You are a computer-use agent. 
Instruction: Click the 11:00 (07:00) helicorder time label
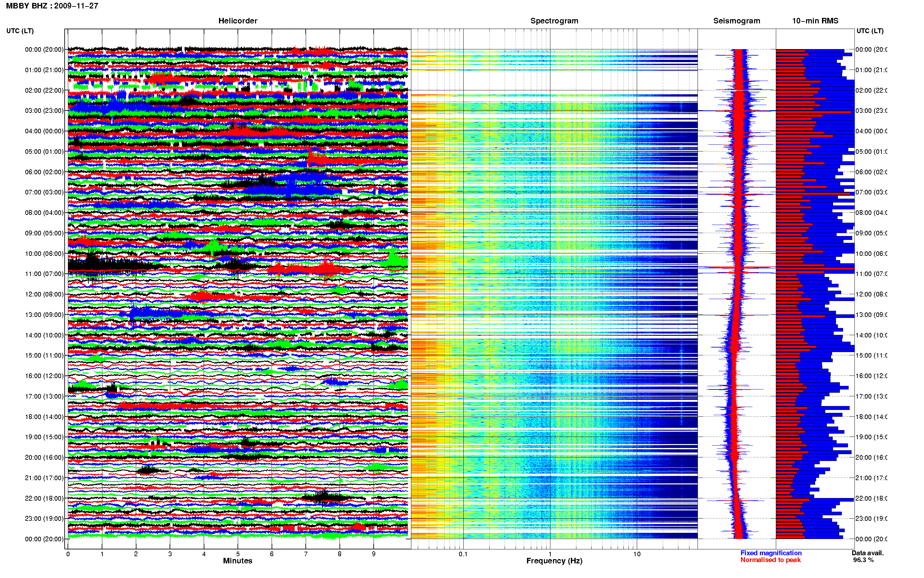[x=44, y=274]
